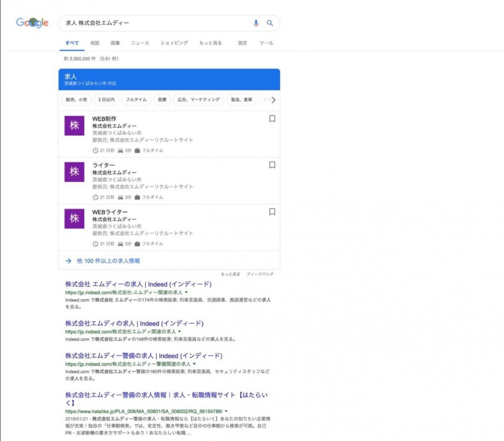504x441 pixels.
Task: Click the briefcase icon in the WEB制作 job
Action: pos(137,150)
